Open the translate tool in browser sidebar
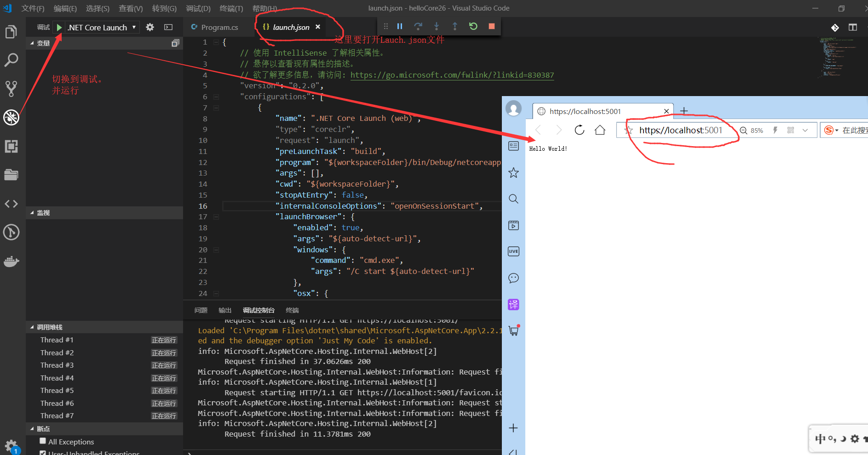 point(513,304)
